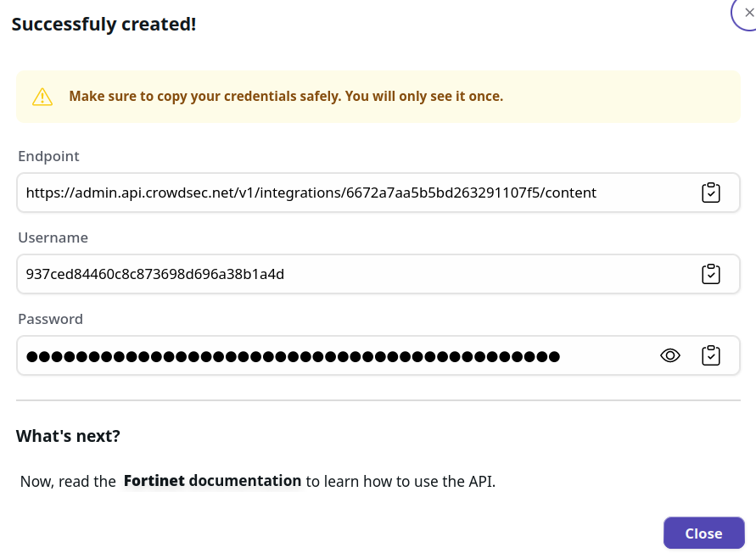The image size is (756, 553).
Task: Click inside the Endpoint URL field
Action: pos(339,193)
